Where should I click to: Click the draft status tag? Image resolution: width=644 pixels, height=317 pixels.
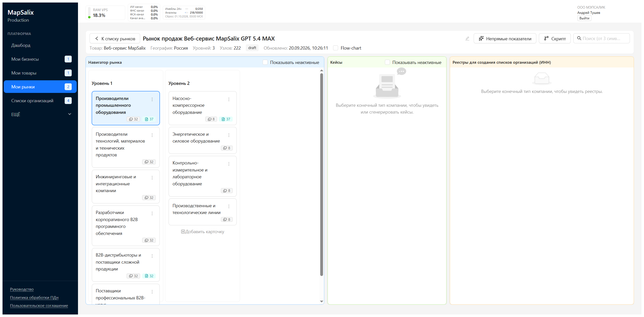tap(252, 48)
